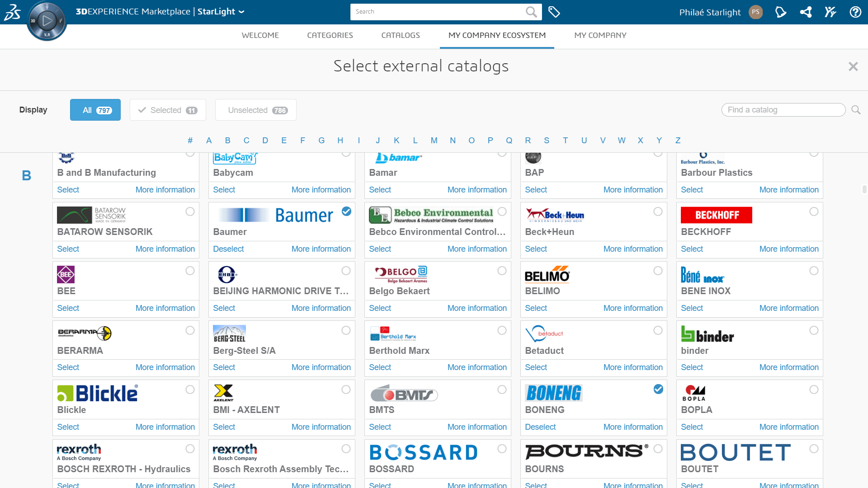Click the search magnifier in top bar
Image resolution: width=868 pixels, height=488 pixels.
[x=531, y=12]
